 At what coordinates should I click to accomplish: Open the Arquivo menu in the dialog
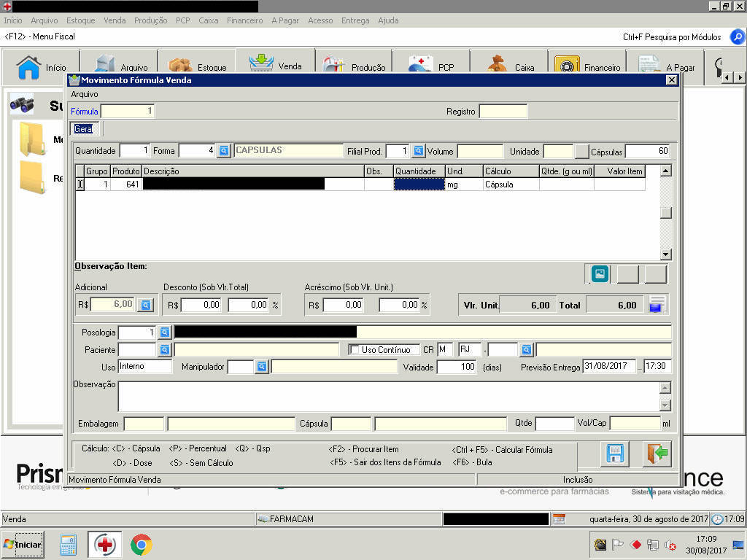pyautogui.click(x=84, y=94)
